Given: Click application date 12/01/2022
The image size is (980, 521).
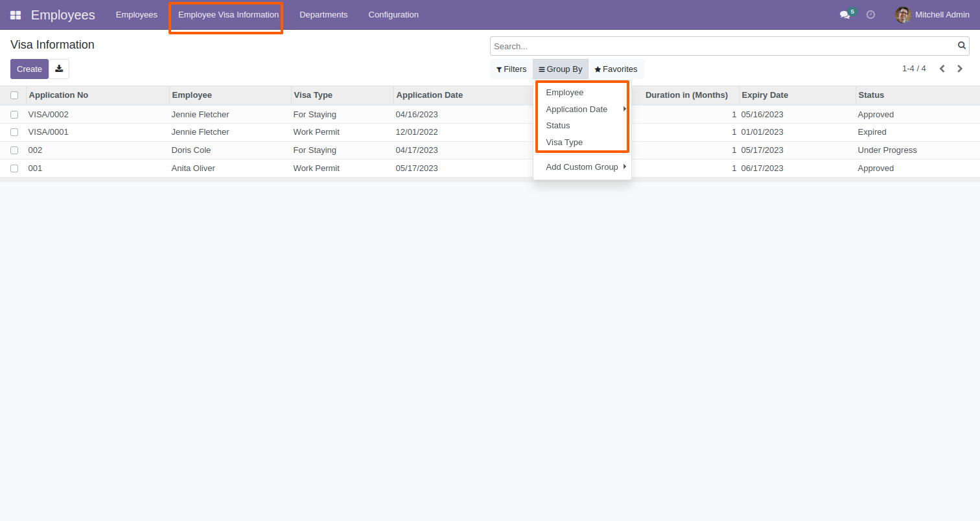Looking at the screenshot, I should tap(417, 132).
